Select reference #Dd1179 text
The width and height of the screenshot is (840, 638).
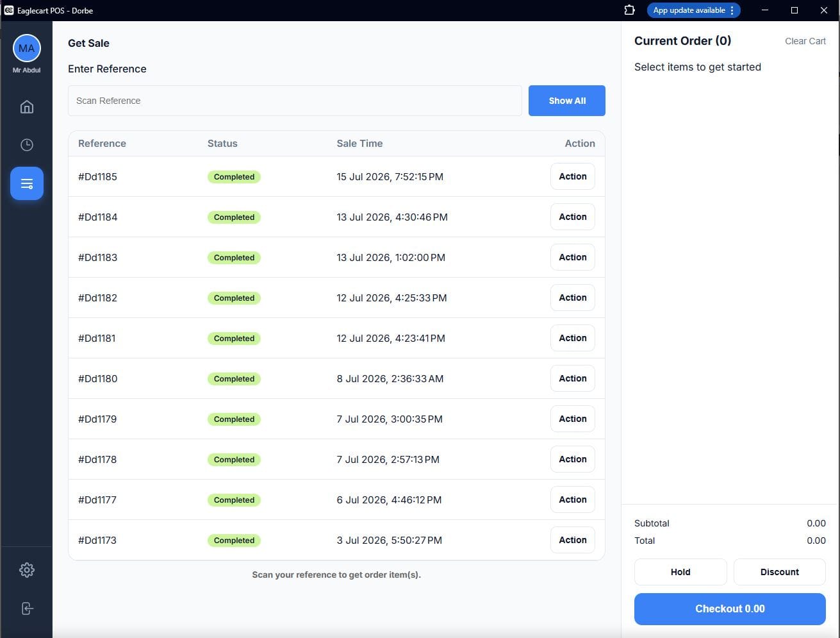coord(97,419)
